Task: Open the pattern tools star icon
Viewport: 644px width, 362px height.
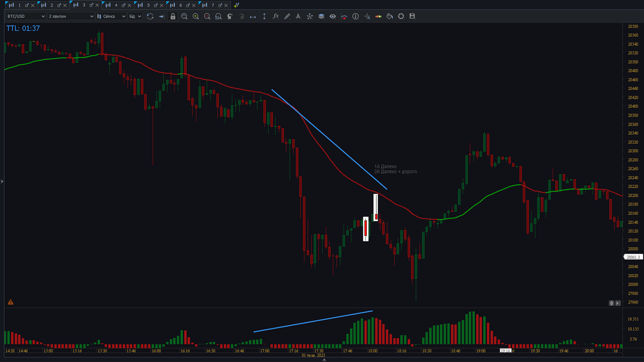Action: pos(310,16)
